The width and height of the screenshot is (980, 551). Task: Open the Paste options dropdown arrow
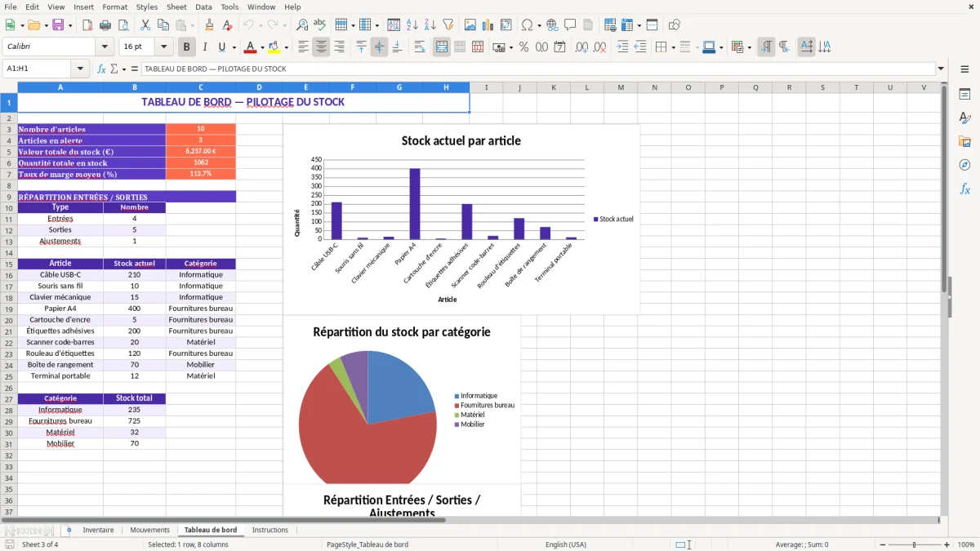pyautogui.click(x=192, y=25)
